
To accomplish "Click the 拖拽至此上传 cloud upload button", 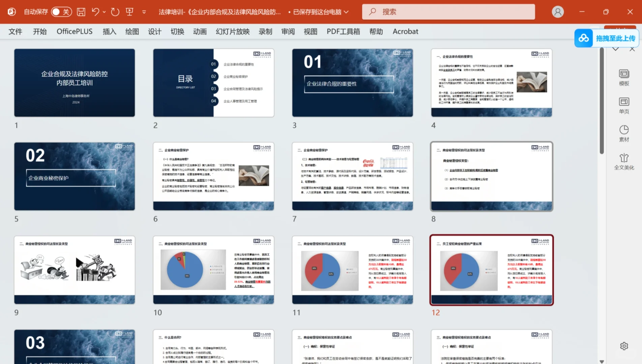I will [x=607, y=38].
